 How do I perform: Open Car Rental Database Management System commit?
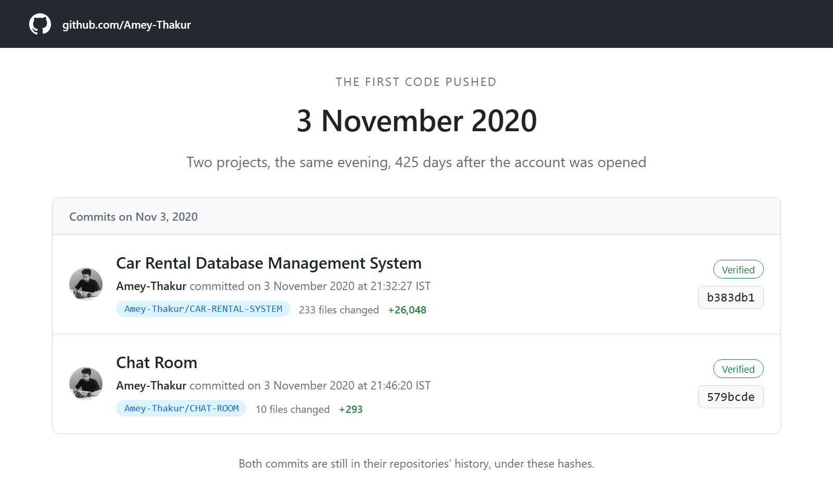pyautogui.click(x=269, y=263)
